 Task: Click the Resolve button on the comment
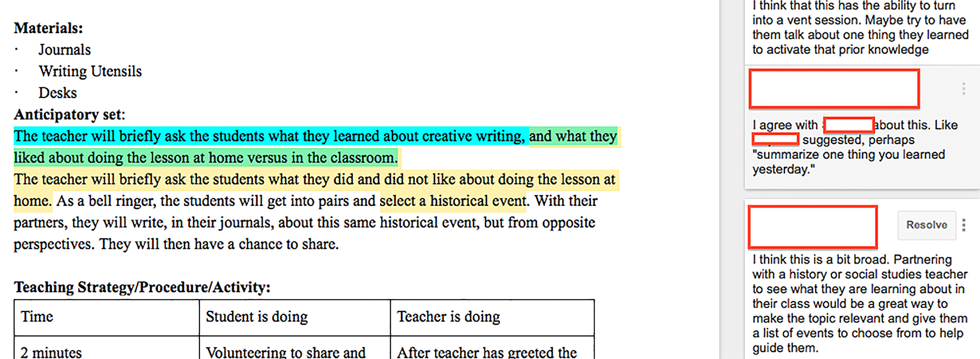tap(926, 225)
